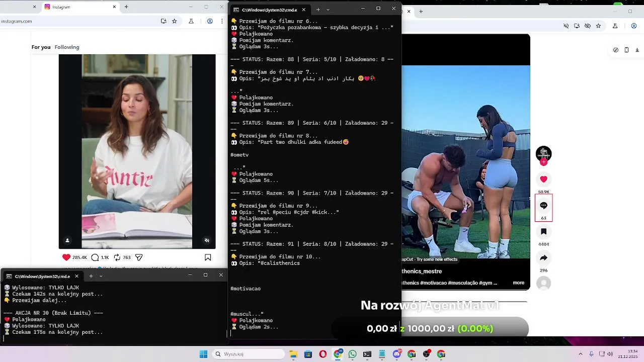
Task: Click the TikTok coin icon above the video
Action: click(x=616, y=50)
